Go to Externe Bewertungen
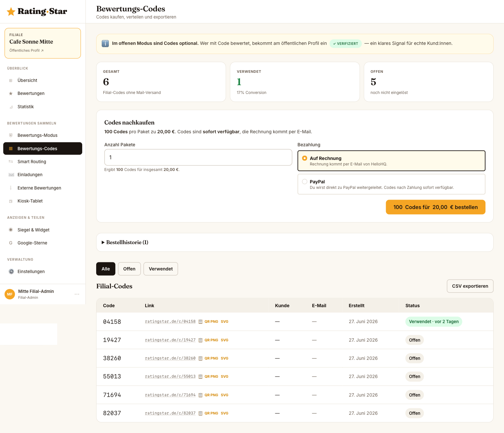The width and height of the screenshot is (504, 433). [x=43, y=188]
